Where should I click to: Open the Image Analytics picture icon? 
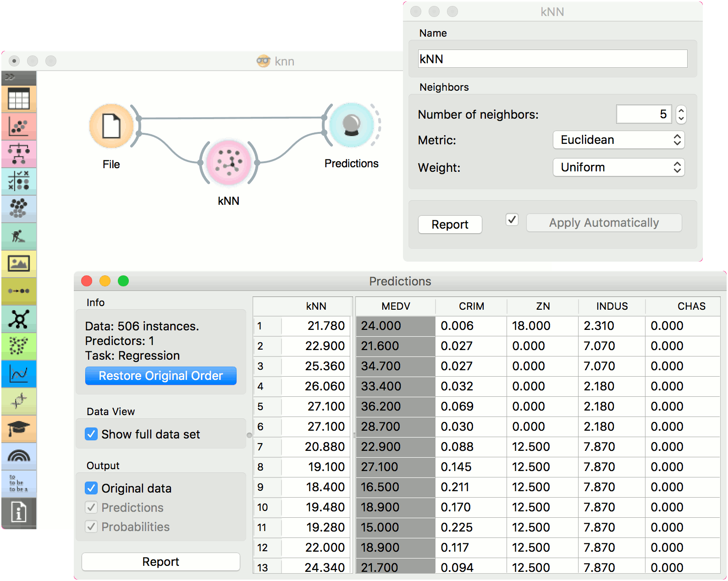(x=19, y=264)
